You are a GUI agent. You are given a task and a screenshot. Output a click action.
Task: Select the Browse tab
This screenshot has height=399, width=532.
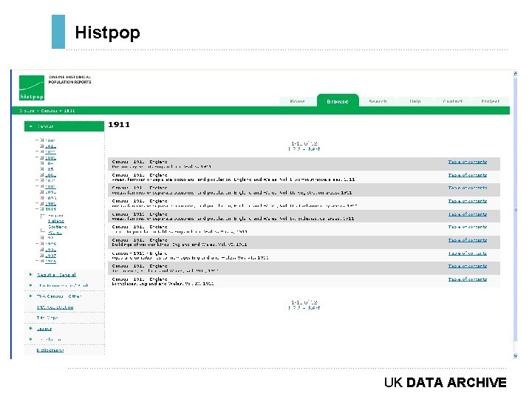click(x=338, y=101)
